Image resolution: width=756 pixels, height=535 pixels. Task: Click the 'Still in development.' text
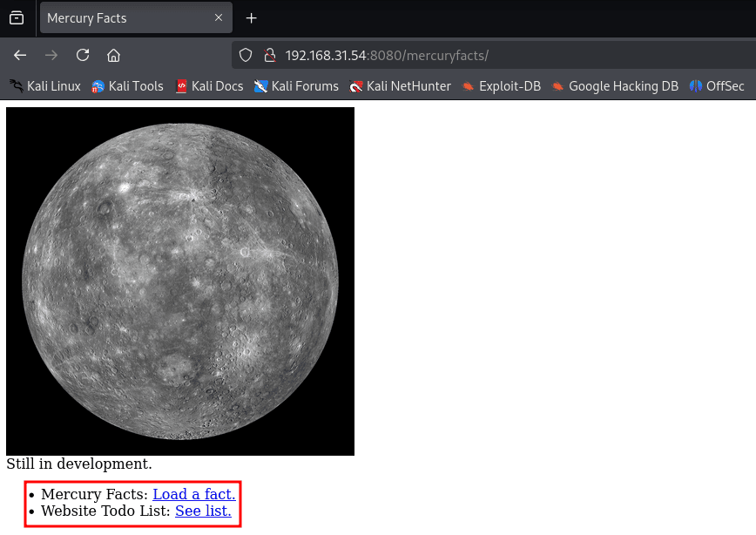(x=79, y=464)
